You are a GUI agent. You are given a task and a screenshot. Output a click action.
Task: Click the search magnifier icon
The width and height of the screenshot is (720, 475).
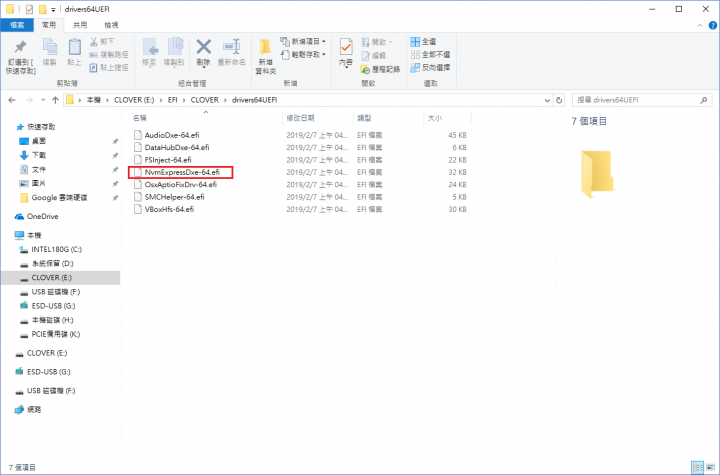(703, 100)
